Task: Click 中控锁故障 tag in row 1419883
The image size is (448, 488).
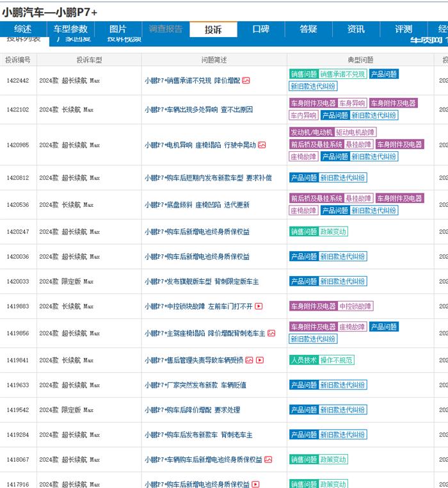Action: (355, 306)
